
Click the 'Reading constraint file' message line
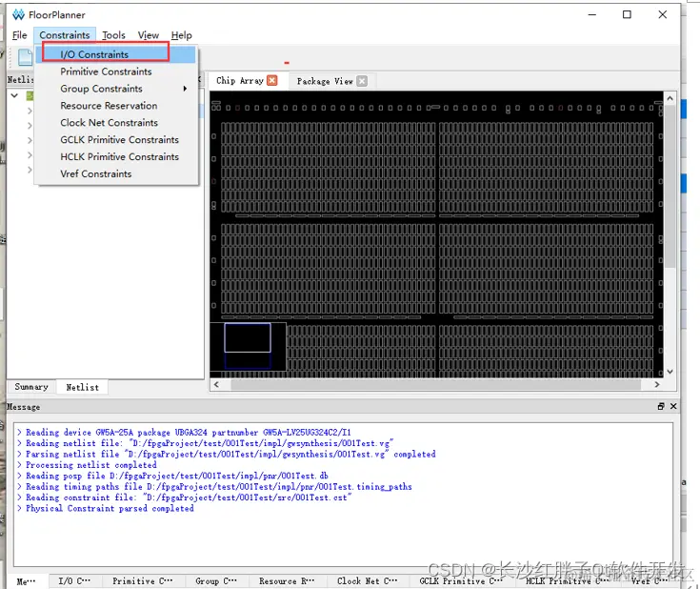coord(189,498)
